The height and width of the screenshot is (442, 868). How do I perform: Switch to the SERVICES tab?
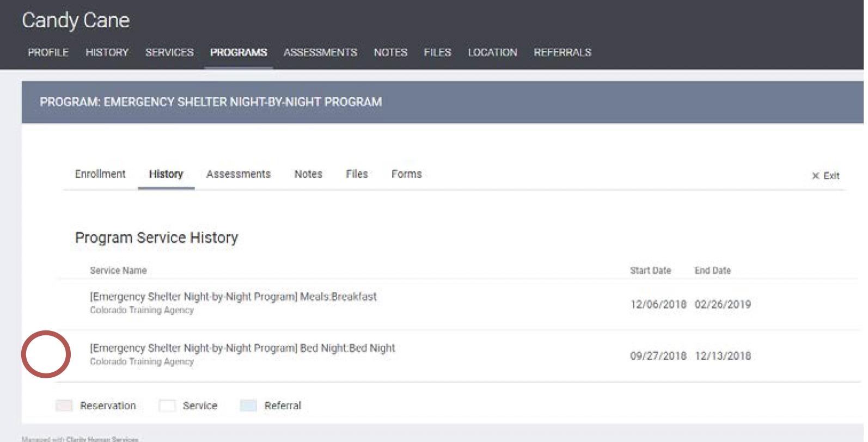pos(169,52)
